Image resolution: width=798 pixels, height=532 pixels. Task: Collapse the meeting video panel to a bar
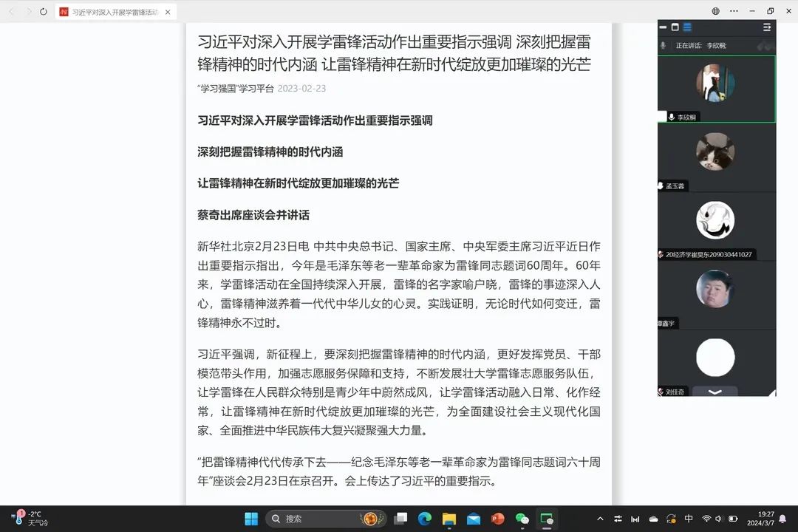[663, 27]
